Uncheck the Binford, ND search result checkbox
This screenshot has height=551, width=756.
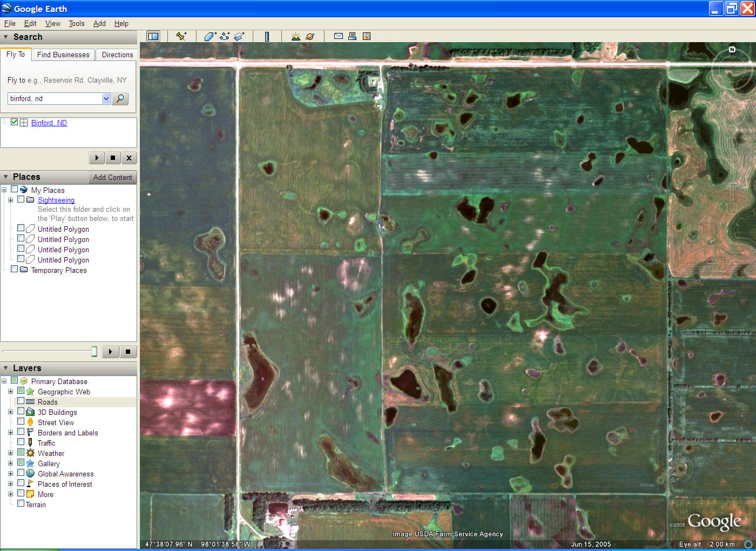[x=15, y=122]
